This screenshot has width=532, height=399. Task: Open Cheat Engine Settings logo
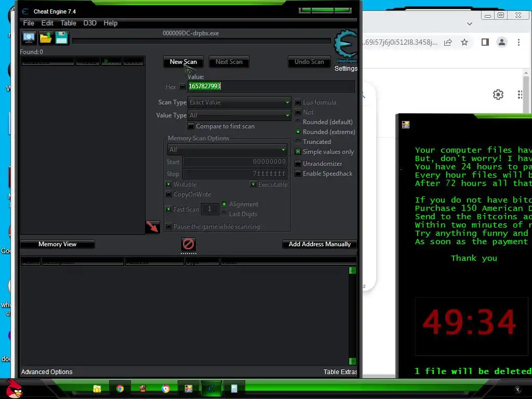pyautogui.click(x=345, y=46)
